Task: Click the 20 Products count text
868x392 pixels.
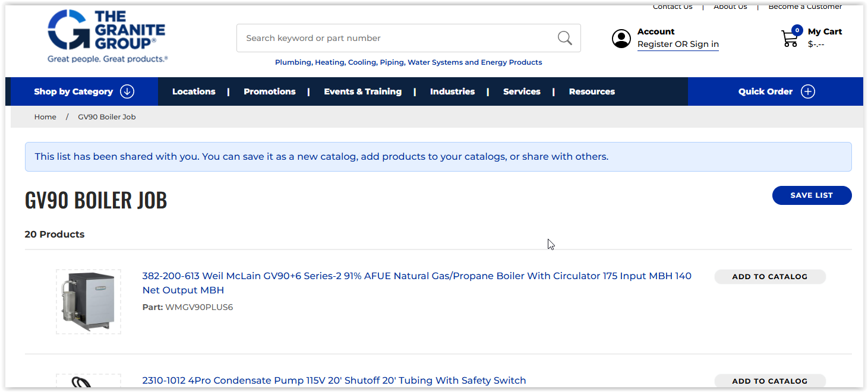Action: (x=55, y=234)
